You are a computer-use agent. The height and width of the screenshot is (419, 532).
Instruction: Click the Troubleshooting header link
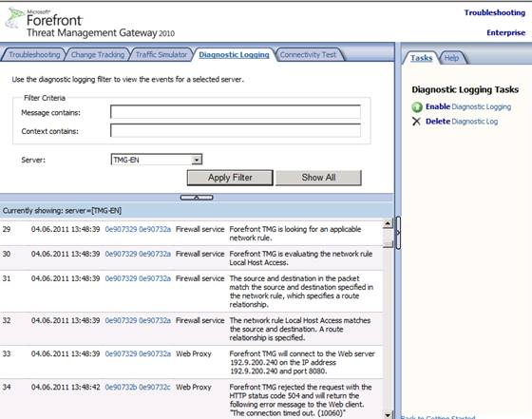pos(495,13)
